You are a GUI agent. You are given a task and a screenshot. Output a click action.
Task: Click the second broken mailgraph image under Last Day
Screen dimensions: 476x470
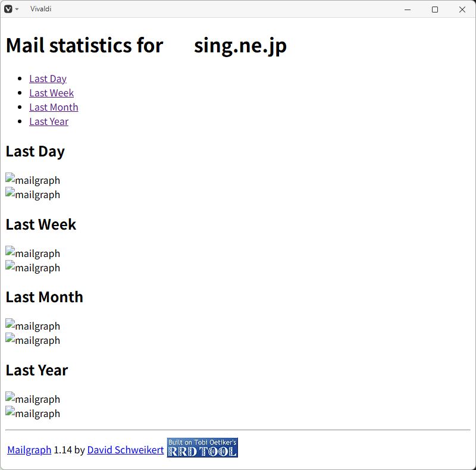click(x=33, y=194)
